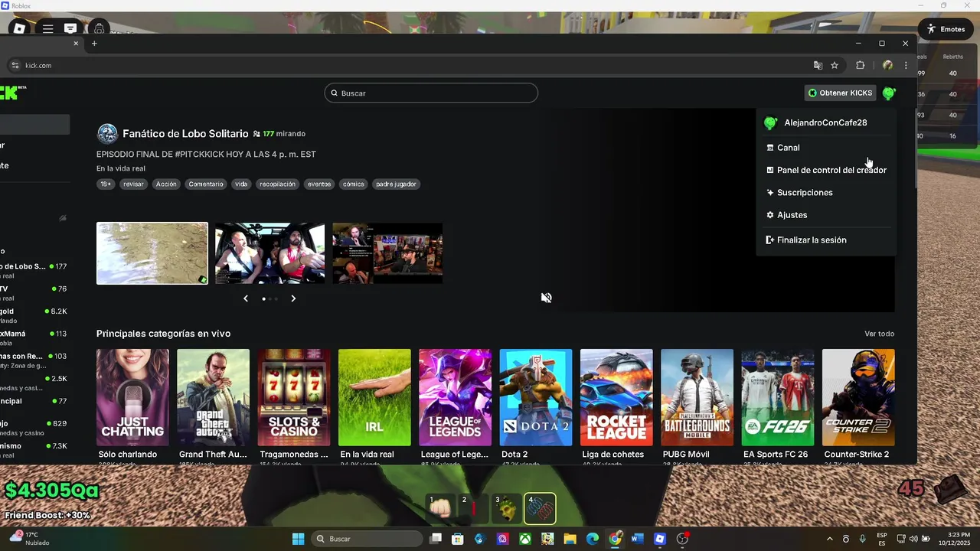Screen dimensions: 980x551
Task: Click the padre jugador tag
Action: (396, 184)
